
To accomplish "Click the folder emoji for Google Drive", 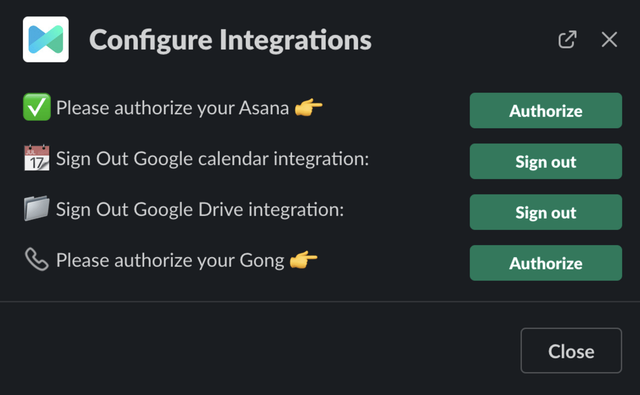I will (37, 209).
